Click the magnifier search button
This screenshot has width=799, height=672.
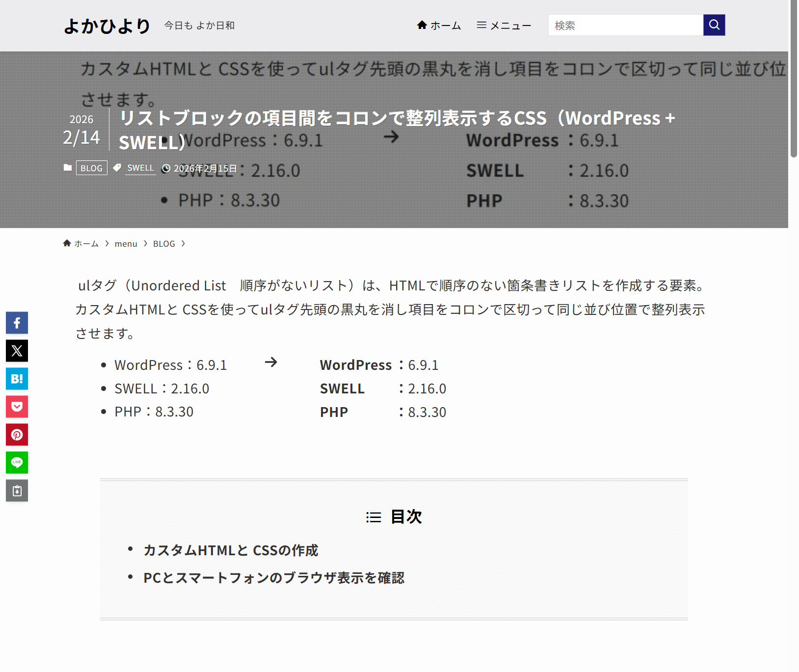pos(714,25)
